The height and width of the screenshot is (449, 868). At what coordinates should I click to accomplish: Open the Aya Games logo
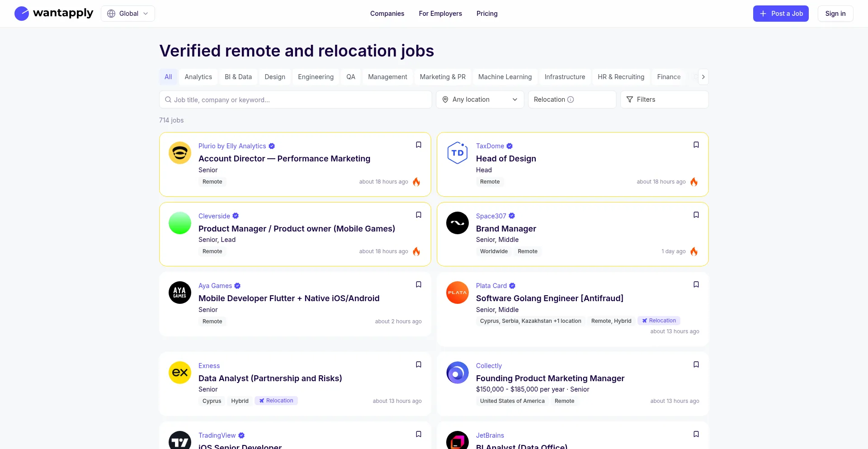point(180,293)
